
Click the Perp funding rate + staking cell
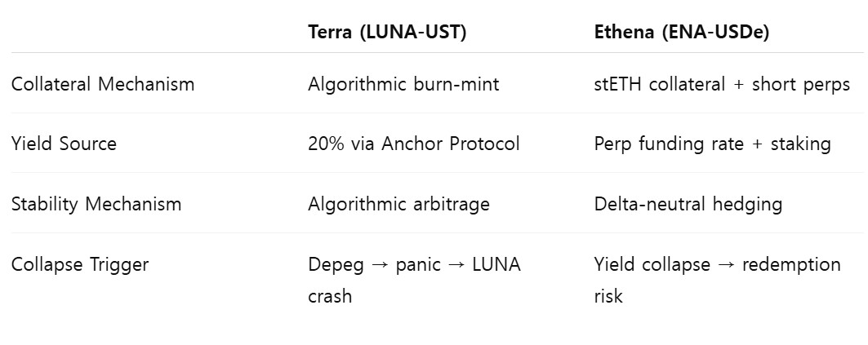(713, 144)
